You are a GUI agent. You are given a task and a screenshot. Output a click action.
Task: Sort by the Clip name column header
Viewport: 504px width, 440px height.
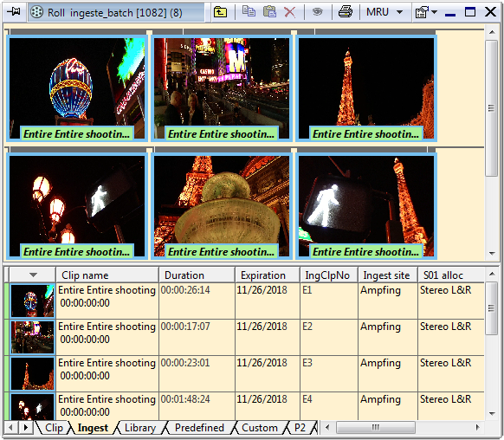tap(107, 275)
